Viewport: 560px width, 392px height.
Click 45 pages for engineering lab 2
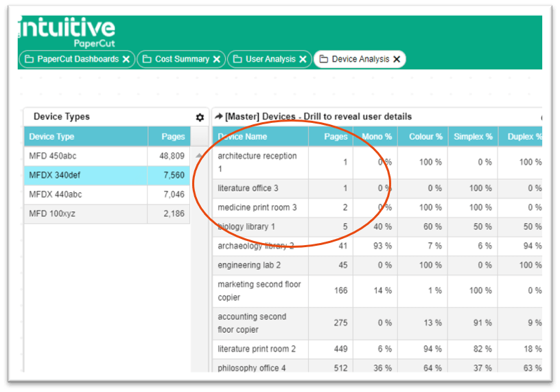[342, 266]
